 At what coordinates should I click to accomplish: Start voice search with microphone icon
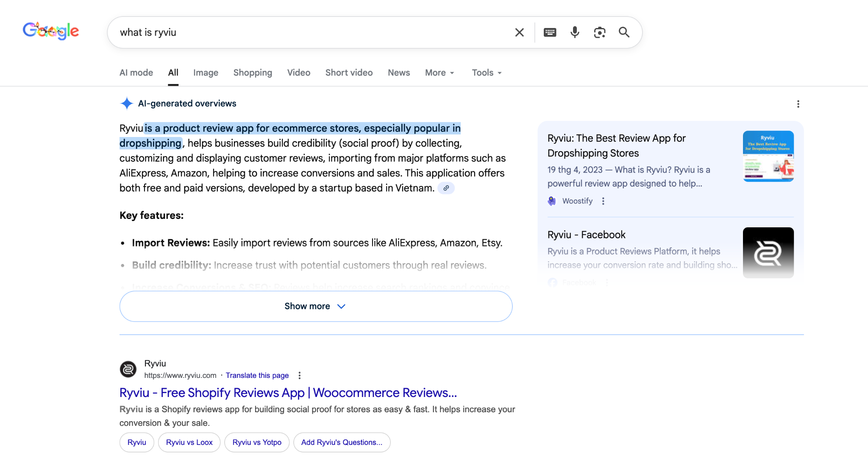coord(575,32)
